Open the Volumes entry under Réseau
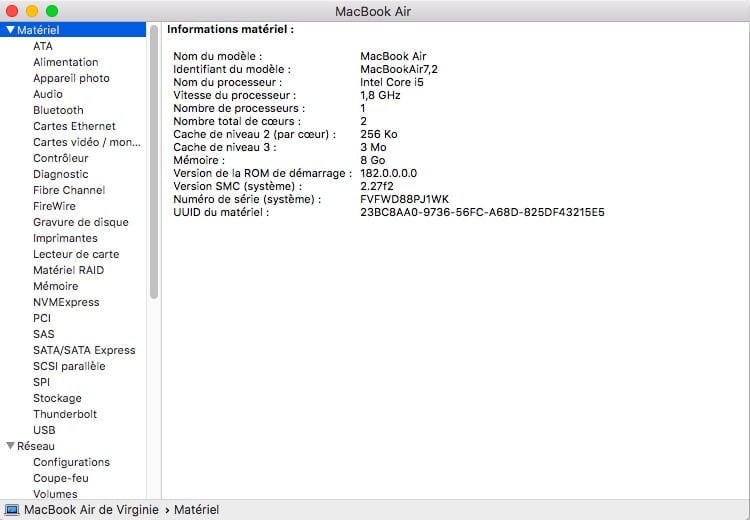Image resolution: width=750 pixels, height=520 pixels. click(55, 494)
